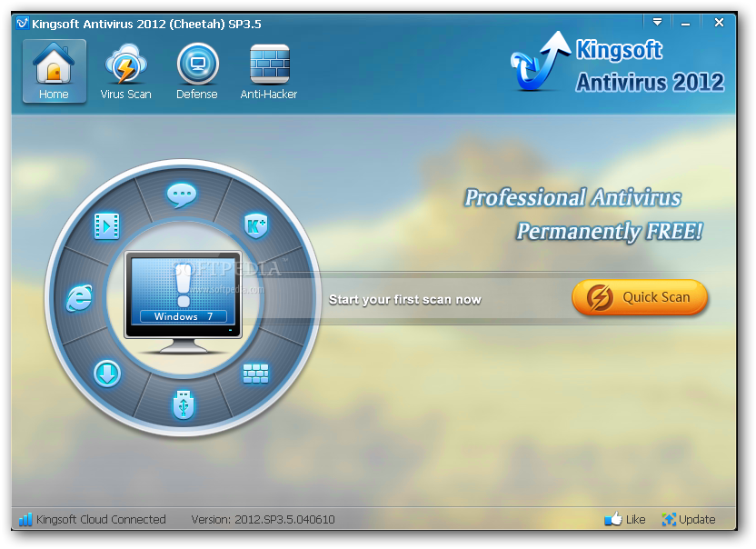Click the Update button
Image resolution: width=756 pixels, height=549 pixels.
click(689, 519)
